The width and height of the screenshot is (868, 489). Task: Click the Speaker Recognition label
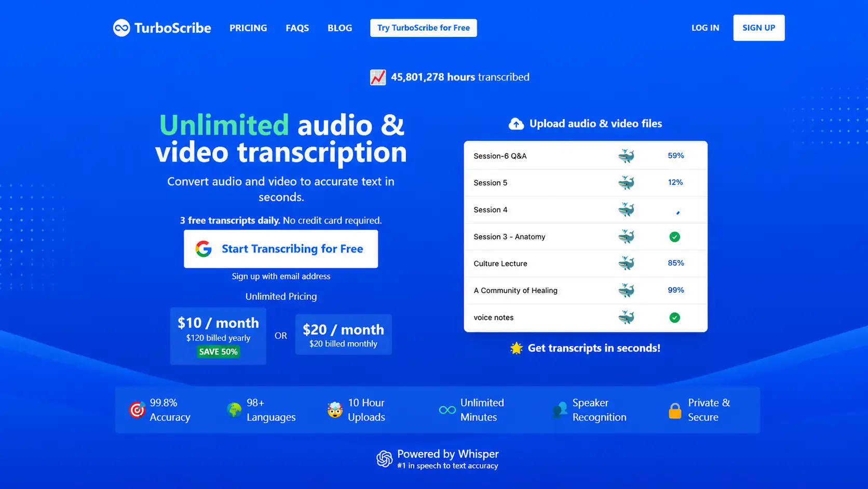(599, 410)
